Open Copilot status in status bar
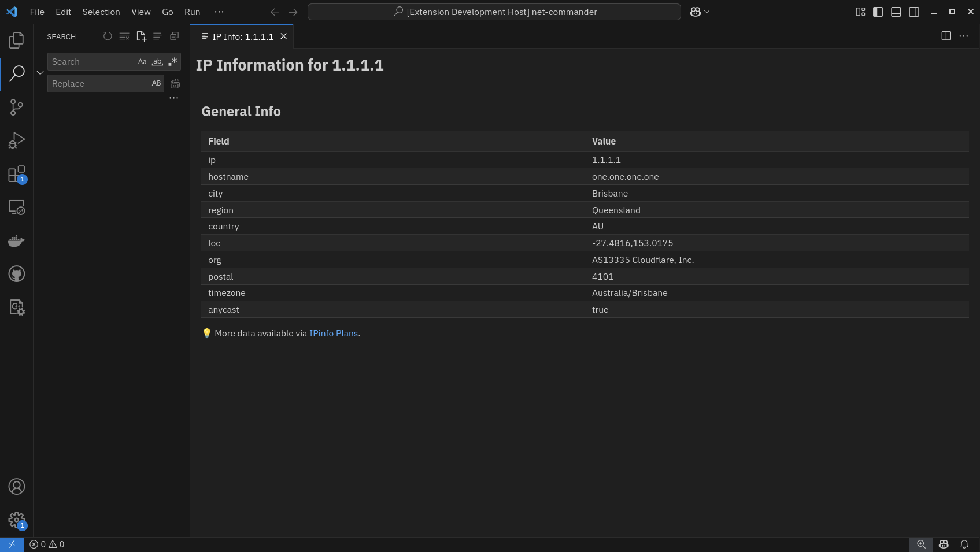The height and width of the screenshot is (552, 980). (x=944, y=544)
